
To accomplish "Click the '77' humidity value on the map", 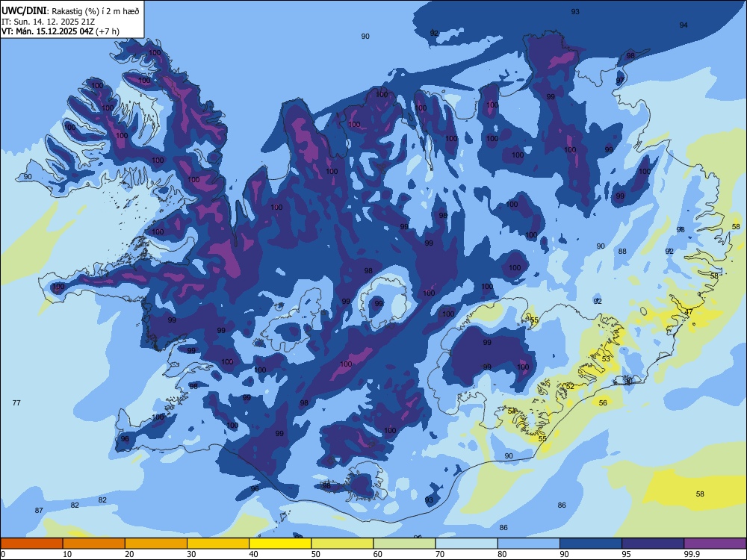I will click(x=16, y=403).
